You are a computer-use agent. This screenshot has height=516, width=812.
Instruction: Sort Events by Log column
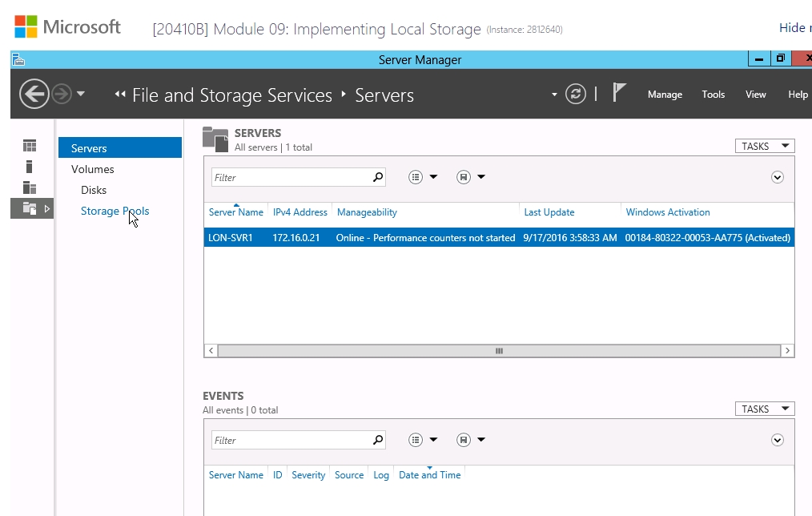click(380, 474)
